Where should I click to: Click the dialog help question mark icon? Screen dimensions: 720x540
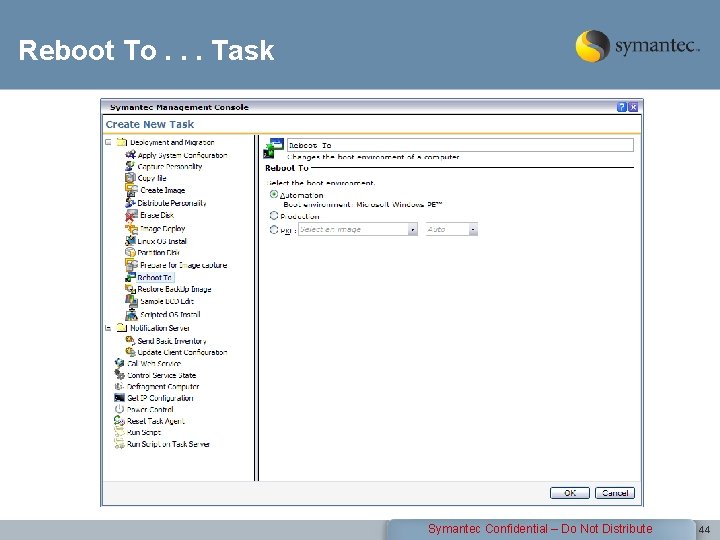pos(622,107)
